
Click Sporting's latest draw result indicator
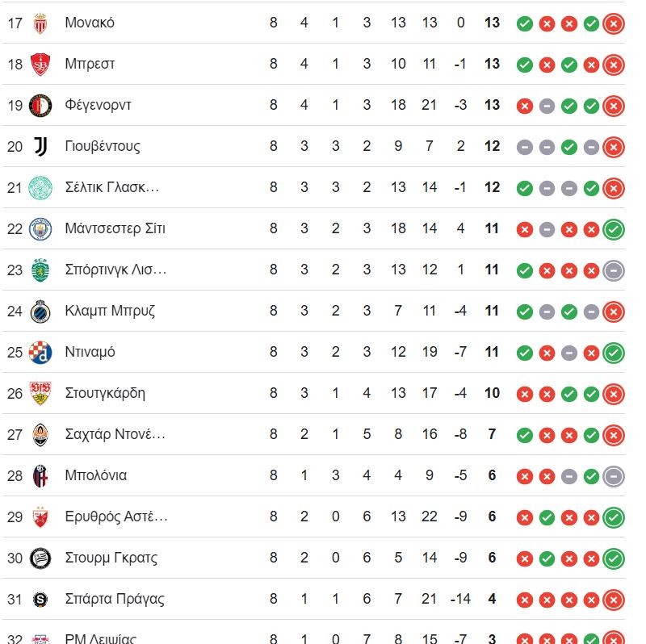(614, 271)
